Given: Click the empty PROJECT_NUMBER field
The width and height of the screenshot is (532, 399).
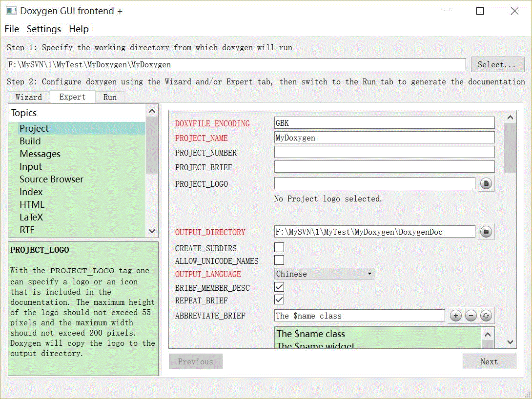Looking at the screenshot, I should [385, 152].
